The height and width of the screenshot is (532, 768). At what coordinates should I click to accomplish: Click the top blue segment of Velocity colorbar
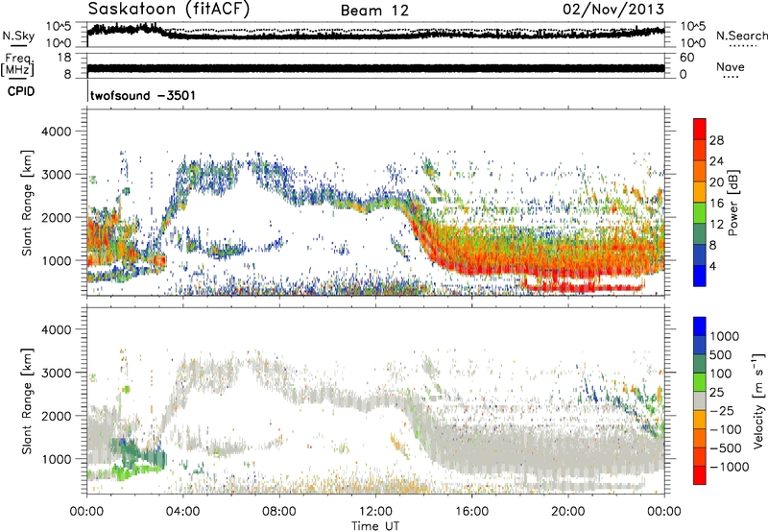tap(700, 326)
